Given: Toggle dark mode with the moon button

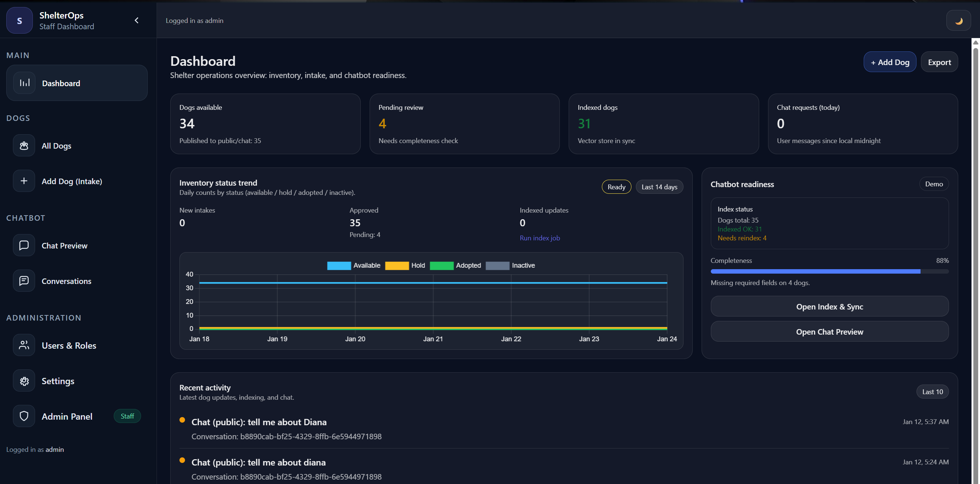Looking at the screenshot, I should coord(958,20).
